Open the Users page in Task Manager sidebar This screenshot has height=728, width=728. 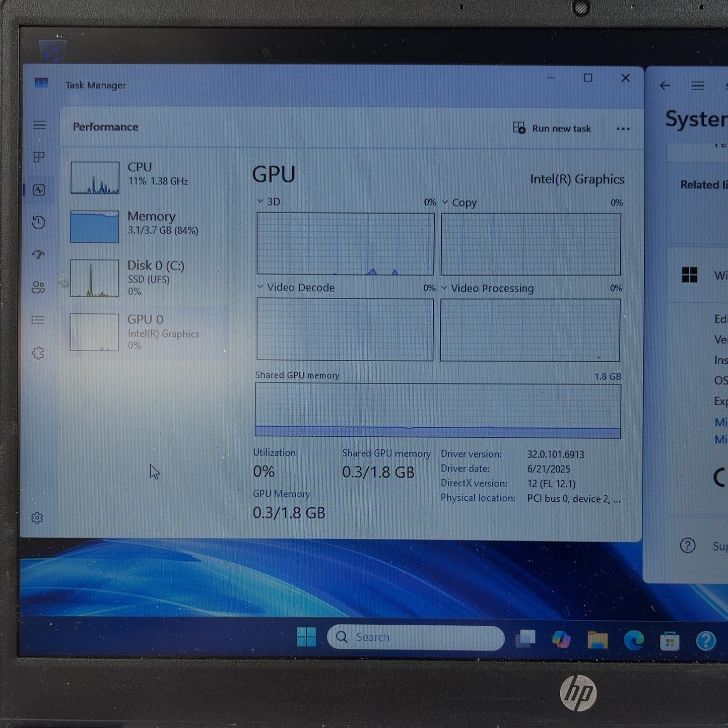[x=38, y=287]
